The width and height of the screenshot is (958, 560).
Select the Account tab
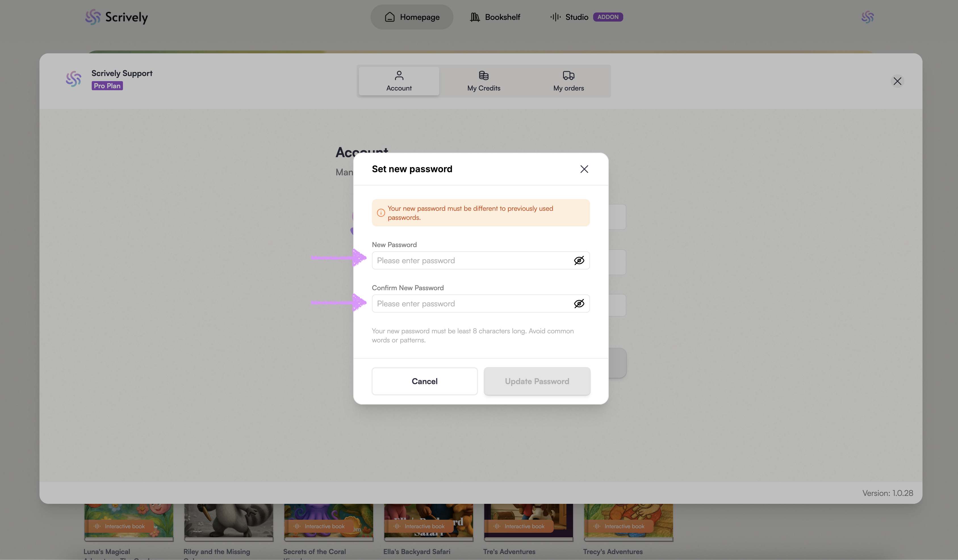coord(399,81)
